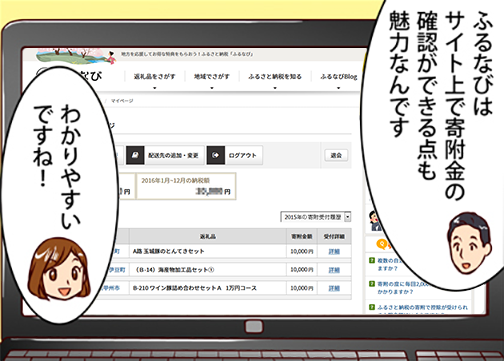Click the orange Q speech icon in the sidebar

(x=382, y=244)
